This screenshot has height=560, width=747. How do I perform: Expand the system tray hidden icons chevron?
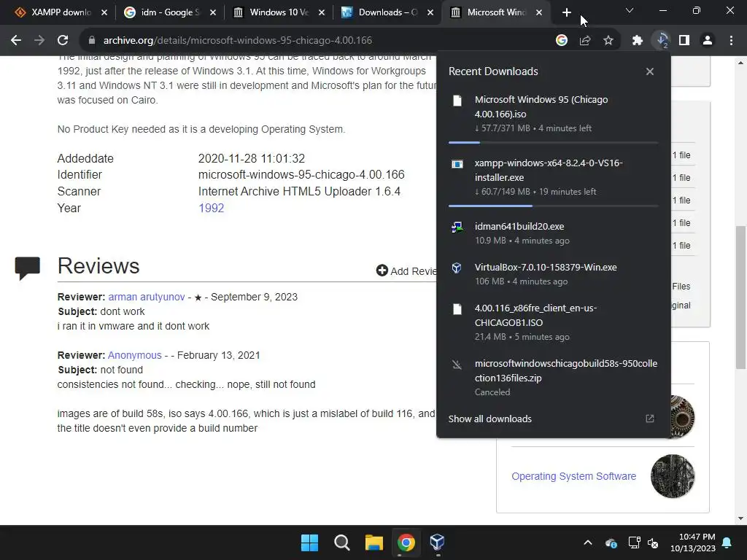point(588,542)
